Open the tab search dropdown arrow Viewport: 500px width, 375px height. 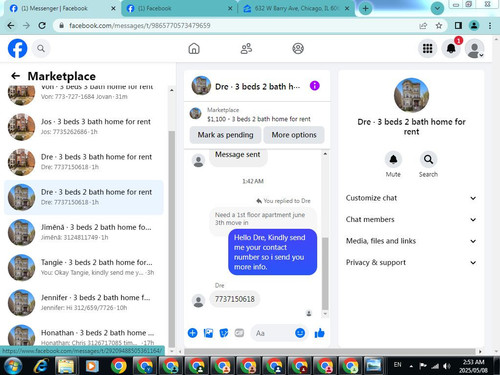pyautogui.click(x=437, y=8)
